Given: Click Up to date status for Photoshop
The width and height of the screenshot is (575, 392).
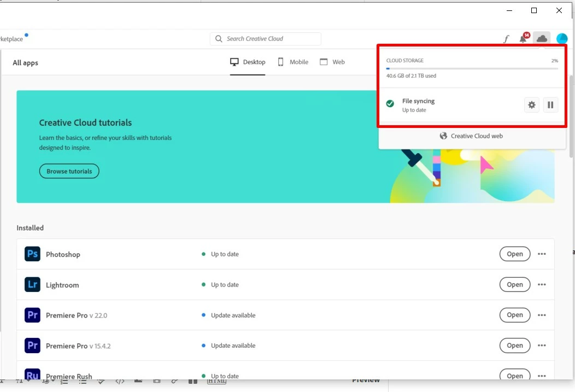Looking at the screenshot, I should pos(225,254).
